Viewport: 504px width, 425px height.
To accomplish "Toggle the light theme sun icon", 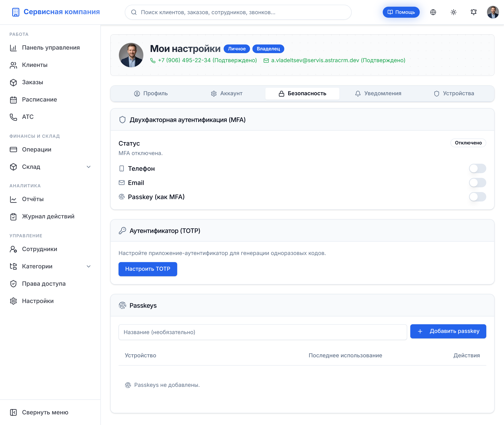I will [x=453, y=12].
